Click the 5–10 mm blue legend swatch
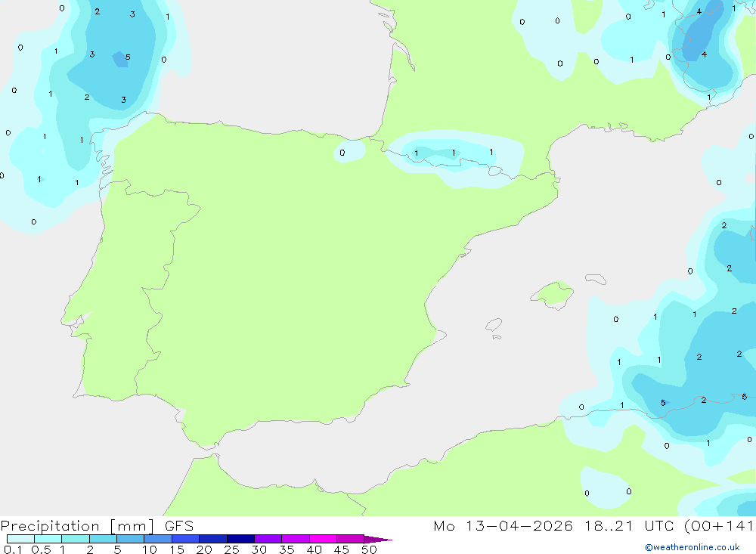Image resolution: width=756 pixels, height=554 pixels. click(x=131, y=539)
